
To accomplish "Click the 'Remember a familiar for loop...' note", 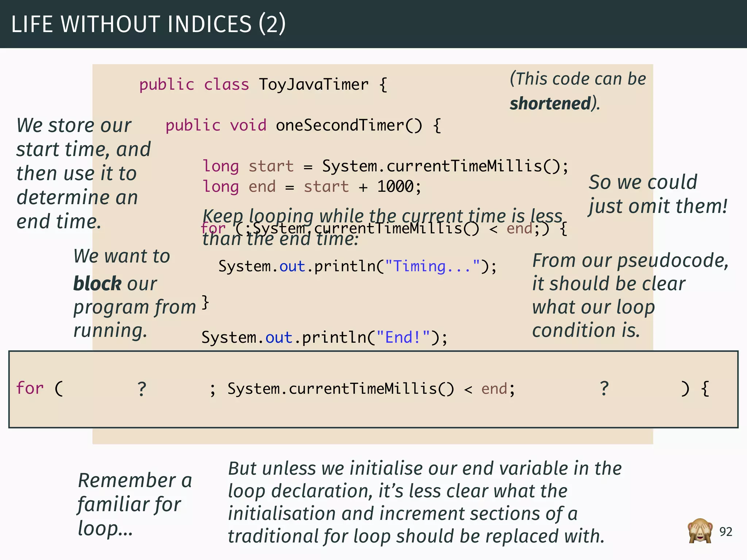I will (135, 504).
